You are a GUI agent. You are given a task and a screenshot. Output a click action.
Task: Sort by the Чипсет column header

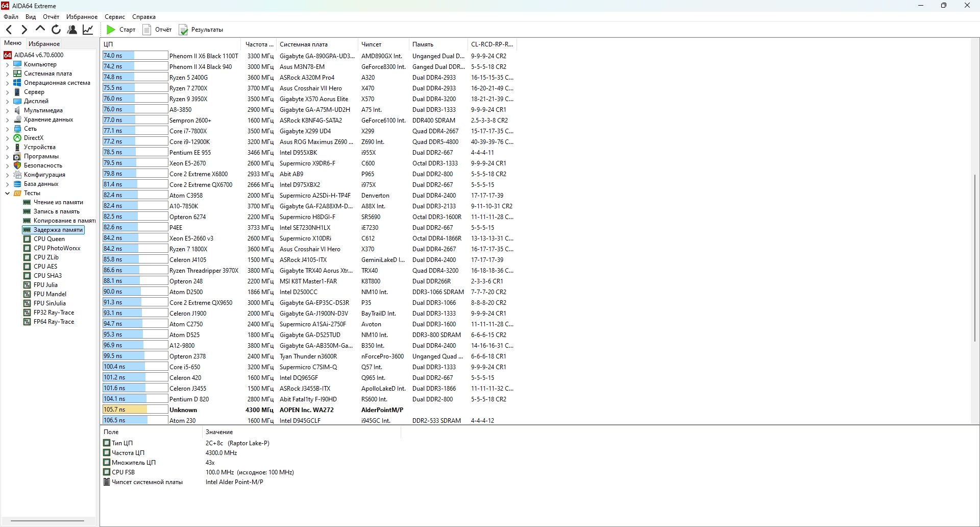click(383, 44)
